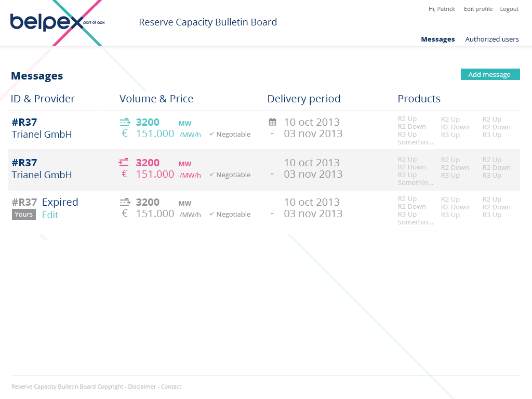The width and height of the screenshot is (532, 399).
Task: Click the calendar icon beside 10 oct 2013
Action: 272,122
